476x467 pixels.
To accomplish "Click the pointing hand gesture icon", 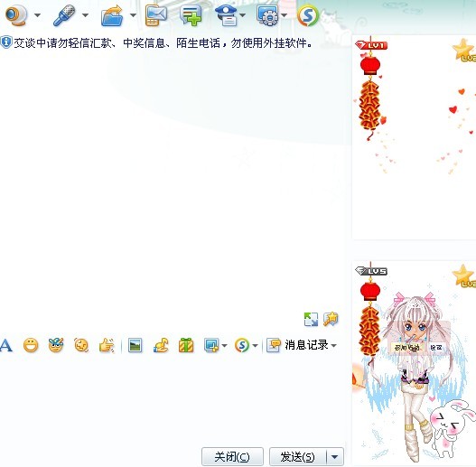I will (107, 346).
